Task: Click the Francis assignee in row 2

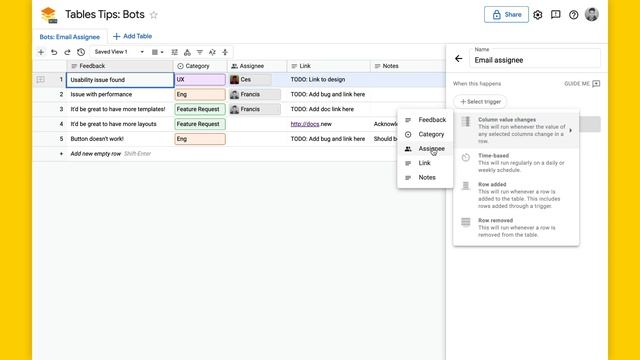Action: pos(255,94)
